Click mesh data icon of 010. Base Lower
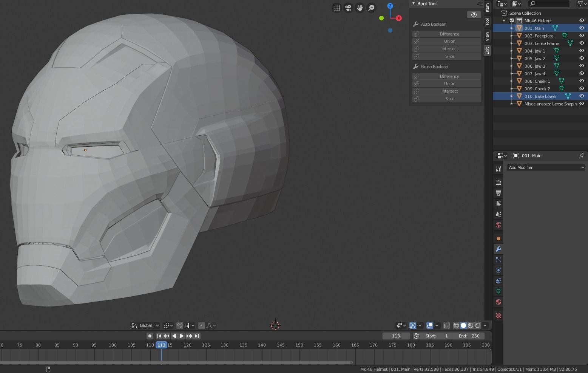 click(568, 96)
